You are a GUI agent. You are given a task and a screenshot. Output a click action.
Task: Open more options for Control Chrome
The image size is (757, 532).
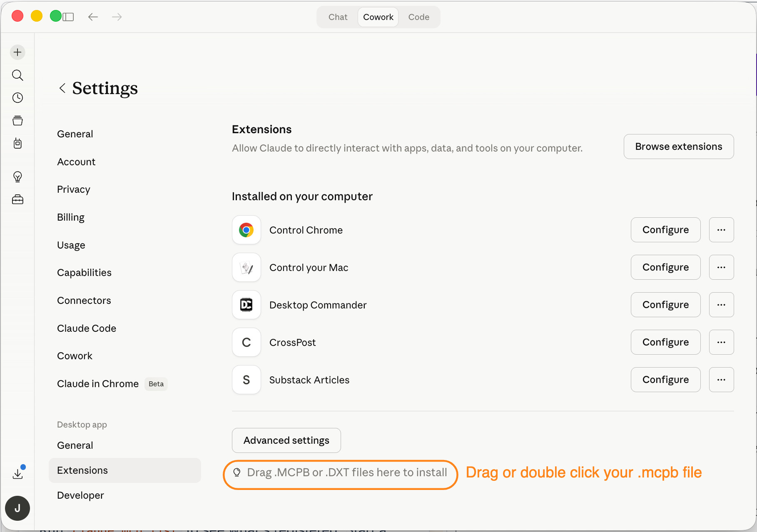(722, 230)
